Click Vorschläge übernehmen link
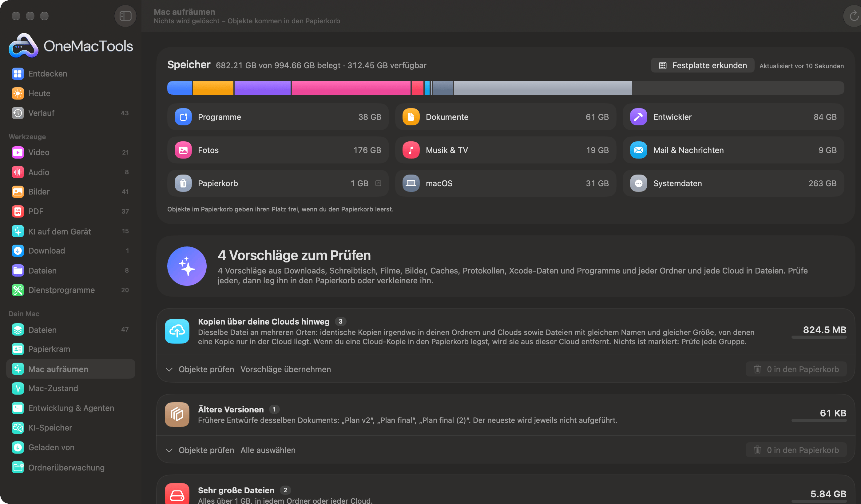Viewport: 861px width, 504px height. [286, 369]
